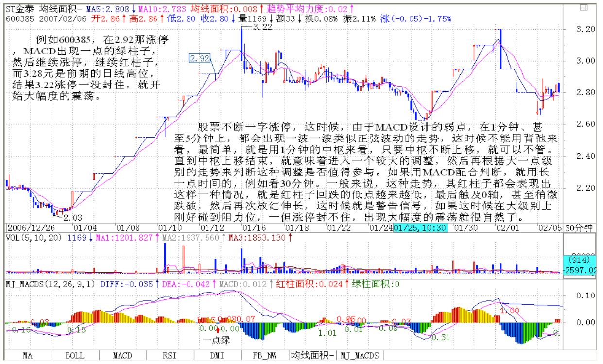Click the MA10:2.783 indicator value
The height and width of the screenshot is (364, 603).
[x=162, y=9]
